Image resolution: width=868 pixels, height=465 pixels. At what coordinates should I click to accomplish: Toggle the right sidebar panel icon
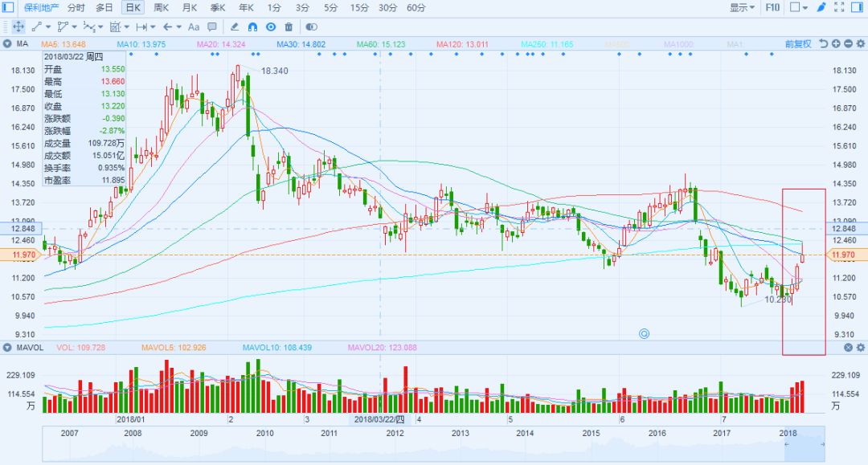click(857, 7)
